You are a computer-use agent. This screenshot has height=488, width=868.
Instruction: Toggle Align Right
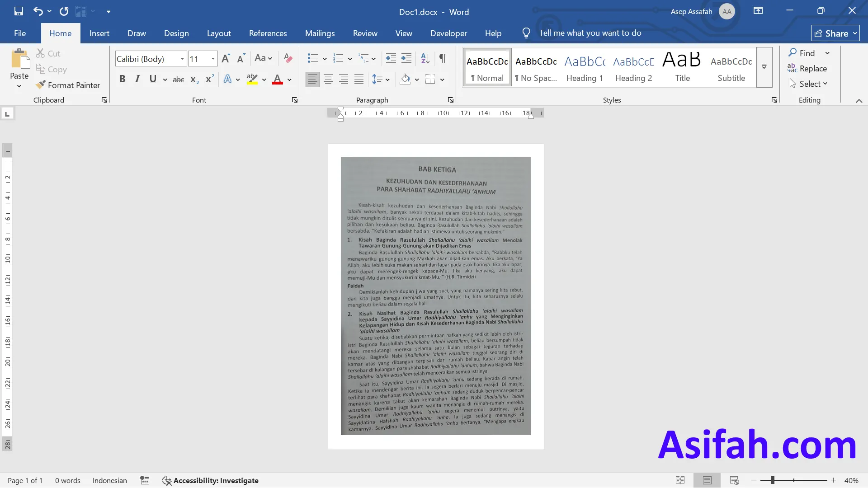coord(344,80)
